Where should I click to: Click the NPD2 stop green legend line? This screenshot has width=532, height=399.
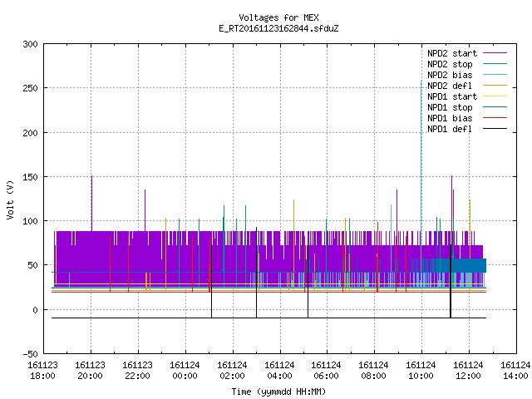click(495, 64)
